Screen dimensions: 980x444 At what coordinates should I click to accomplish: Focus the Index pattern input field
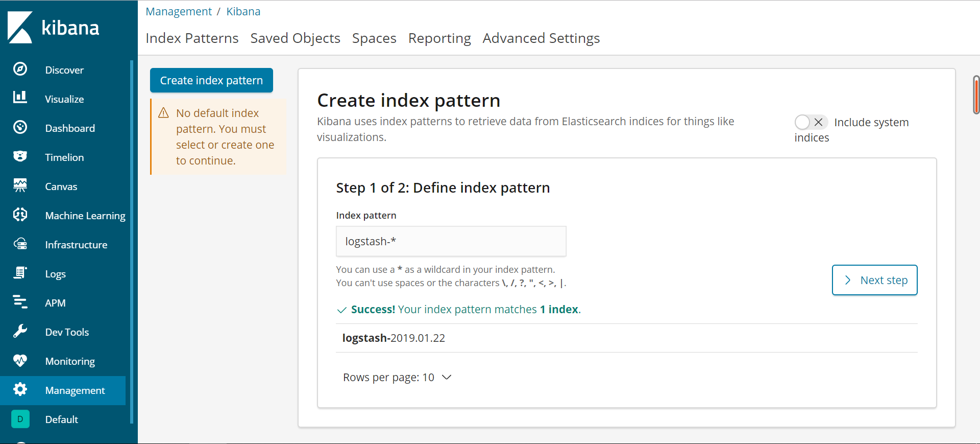[x=451, y=241]
